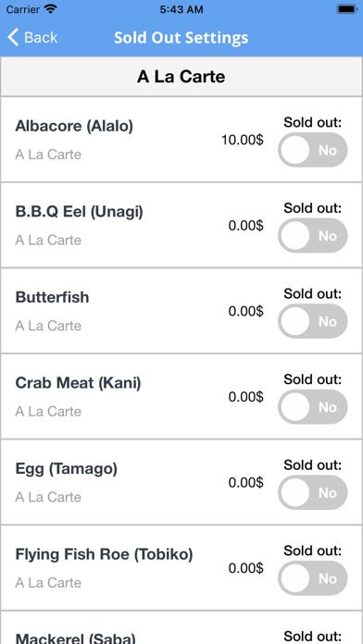Toggle Flying Fish Roe (Tobiko) sold out

click(x=313, y=578)
